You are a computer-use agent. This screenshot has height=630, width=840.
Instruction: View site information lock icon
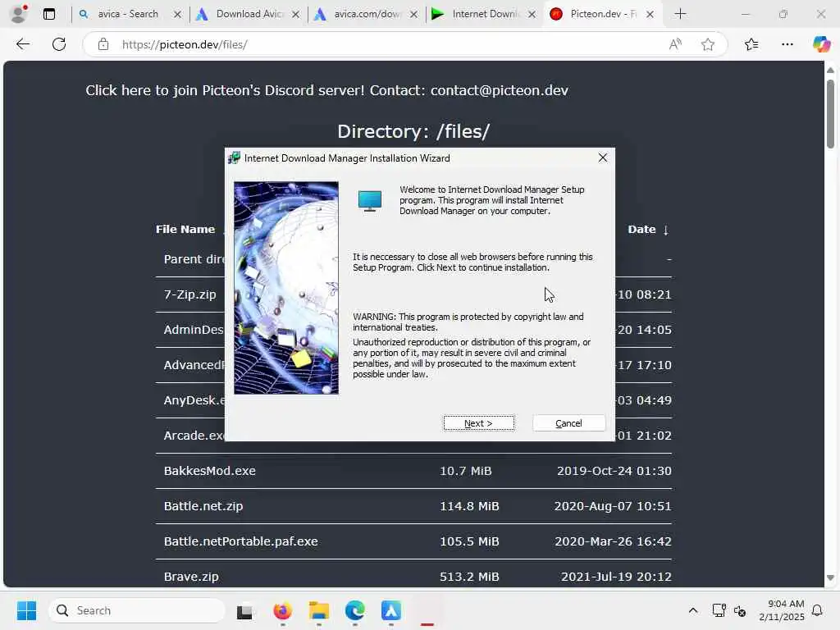pyautogui.click(x=103, y=44)
